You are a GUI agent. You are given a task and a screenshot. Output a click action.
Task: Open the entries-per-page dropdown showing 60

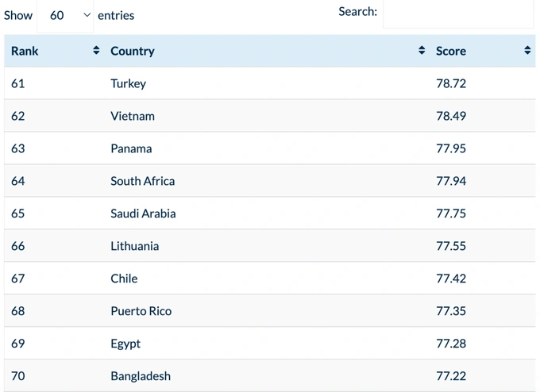[65, 15]
